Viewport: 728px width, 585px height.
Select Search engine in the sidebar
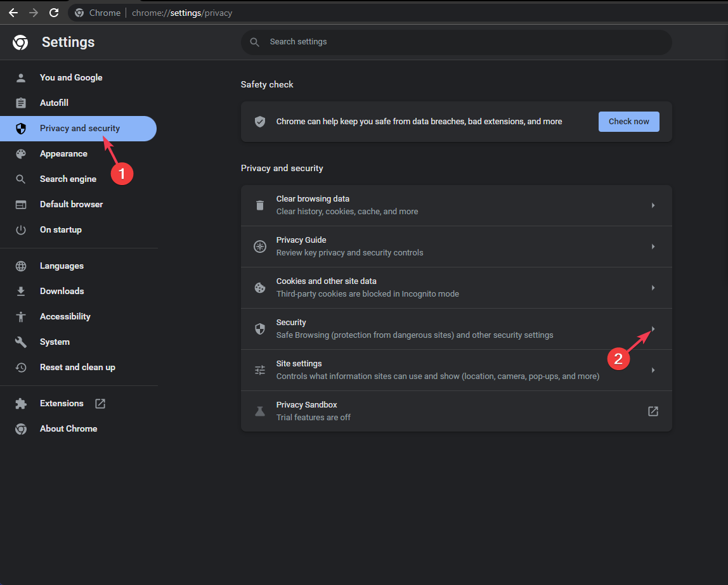pyautogui.click(x=68, y=179)
